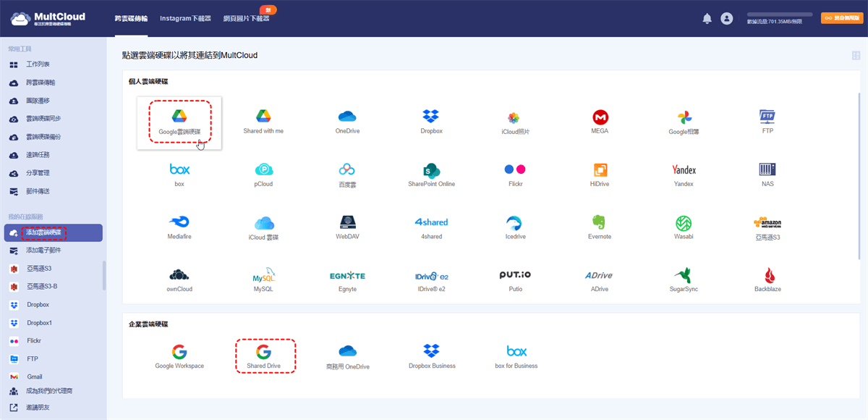Select the ADrive cloud

[x=600, y=280]
